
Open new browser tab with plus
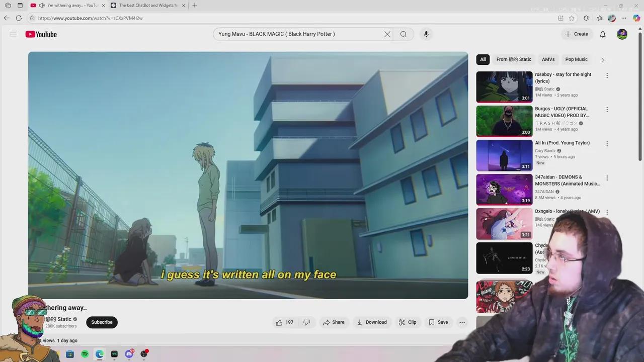click(195, 6)
